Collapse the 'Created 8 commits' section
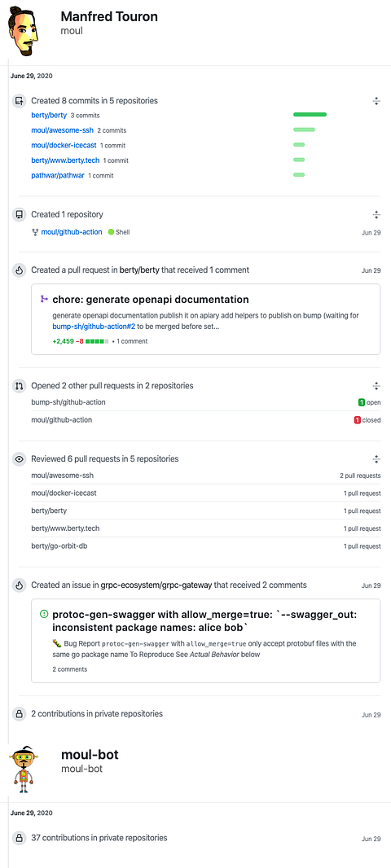The width and height of the screenshot is (391, 868). [376, 101]
